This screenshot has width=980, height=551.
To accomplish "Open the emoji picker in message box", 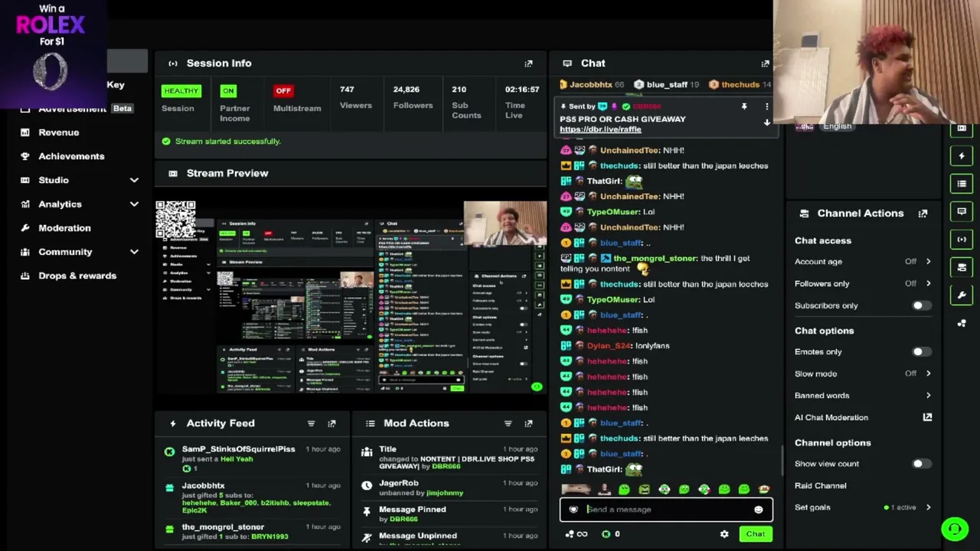I will pyautogui.click(x=758, y=510).
